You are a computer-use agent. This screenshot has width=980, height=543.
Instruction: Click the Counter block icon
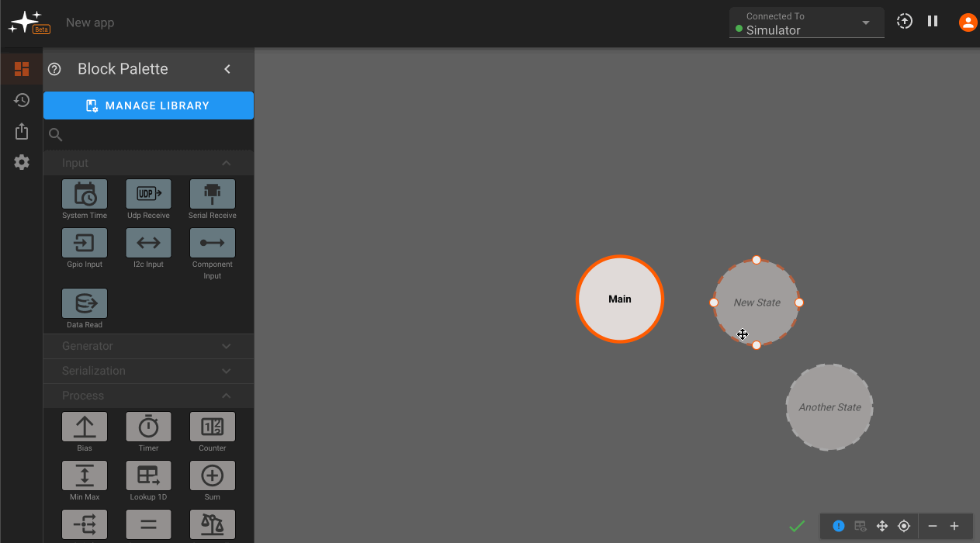click(x=213, y=426)
